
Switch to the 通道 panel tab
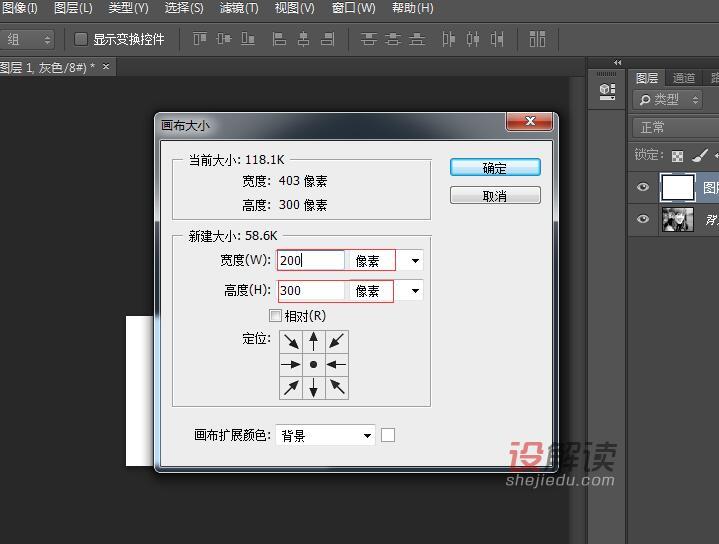click(x=684, y=78)
